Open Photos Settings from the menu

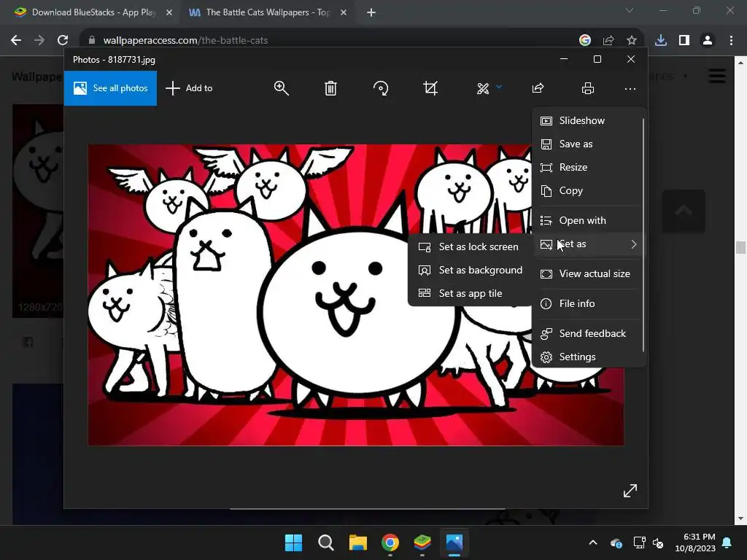click(587, 357)
